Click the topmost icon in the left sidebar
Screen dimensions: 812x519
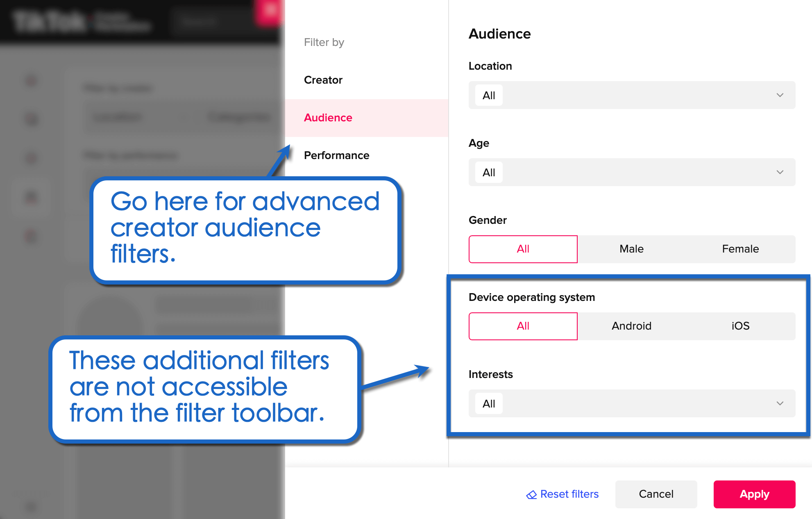[x=31, y=80]
